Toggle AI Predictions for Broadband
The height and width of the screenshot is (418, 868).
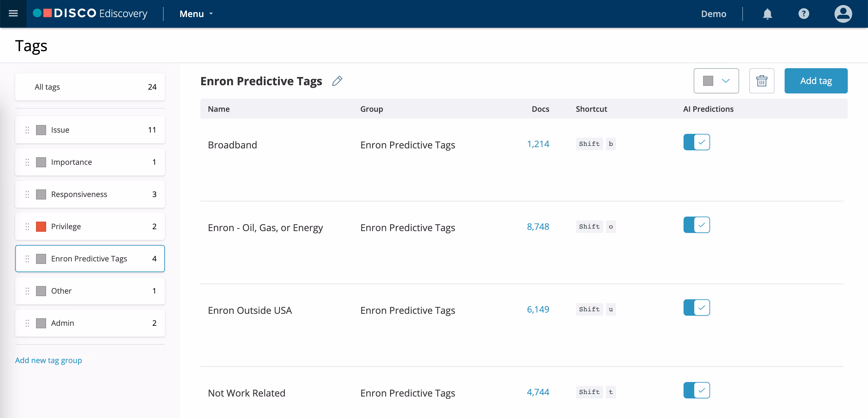click(x=696, y=142)
